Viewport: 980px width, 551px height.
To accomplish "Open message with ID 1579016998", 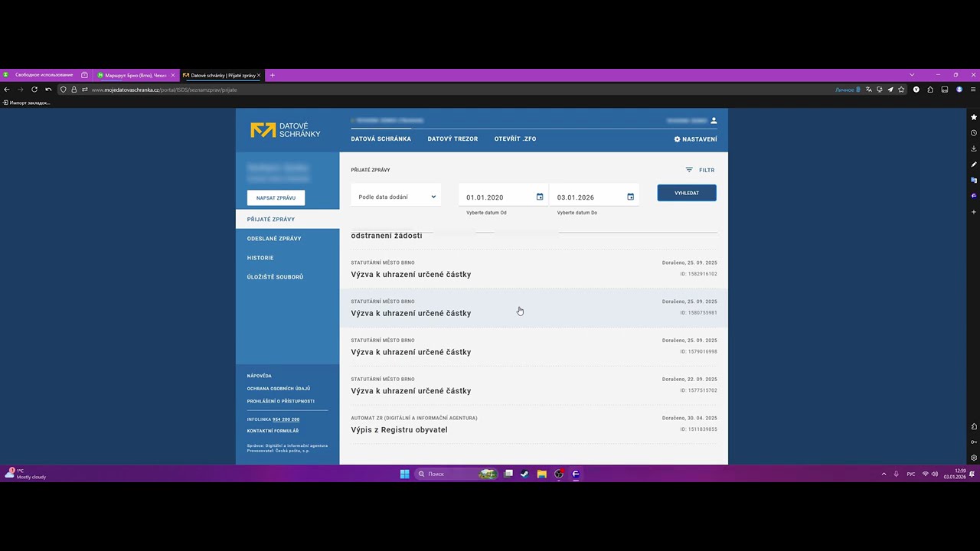I will 534,347.
